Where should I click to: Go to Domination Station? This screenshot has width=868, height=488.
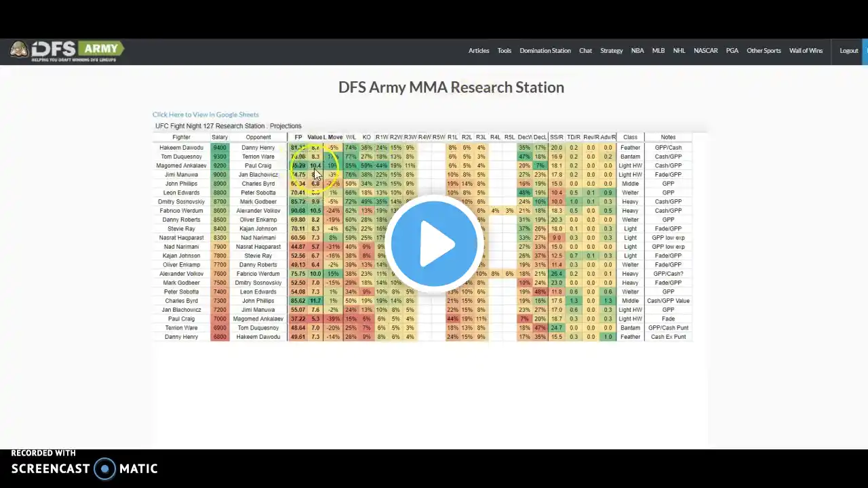(x=545, y=51)
